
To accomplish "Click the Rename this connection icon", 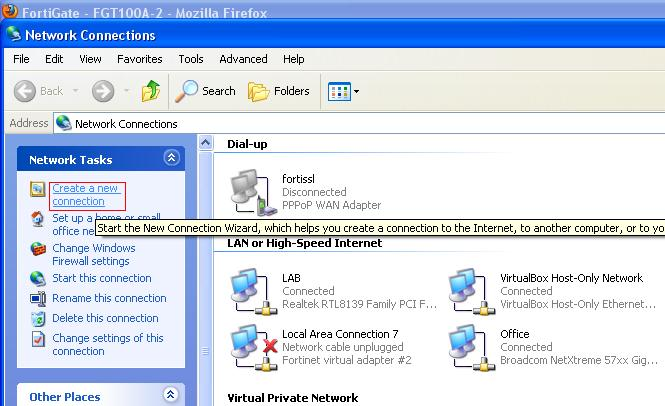I will click(38, 299).
